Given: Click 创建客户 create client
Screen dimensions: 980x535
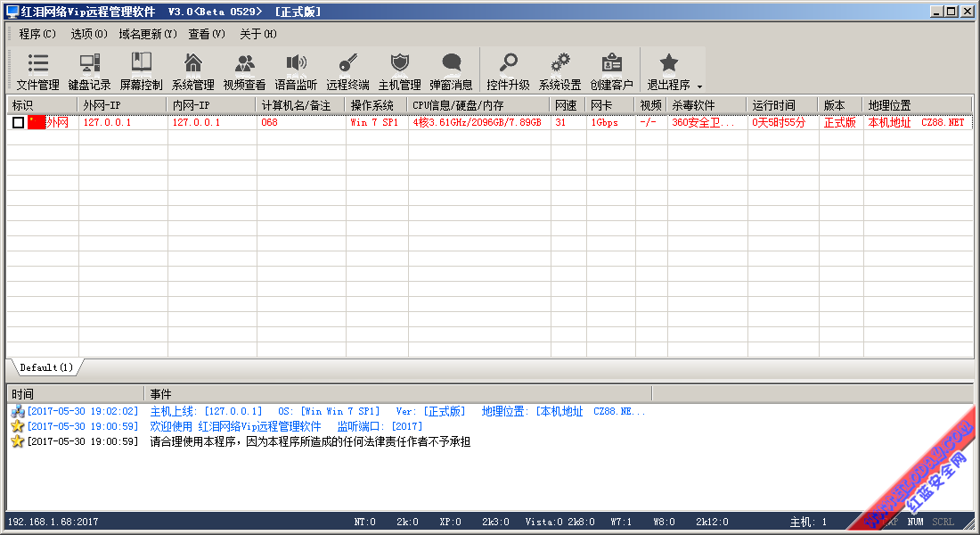Looking at the screenshot, I should (612, 71).
